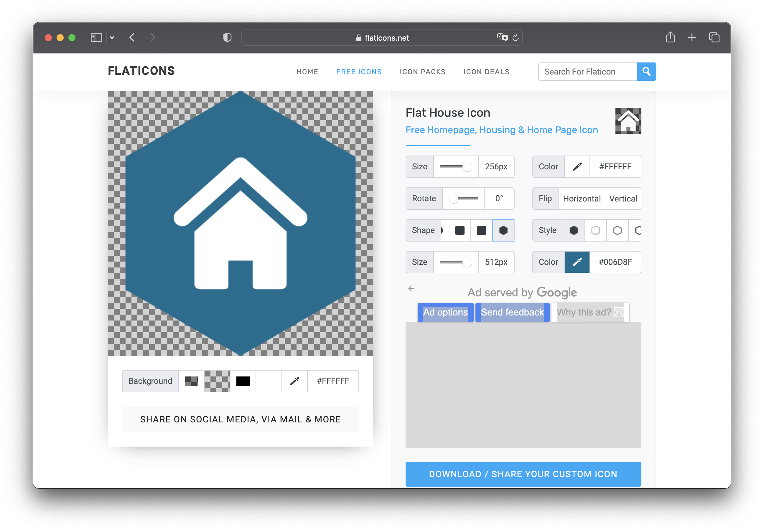This screenshot has height=532, width=764.
Task: Show the Safari tab overview
Action: coord(714,38)
